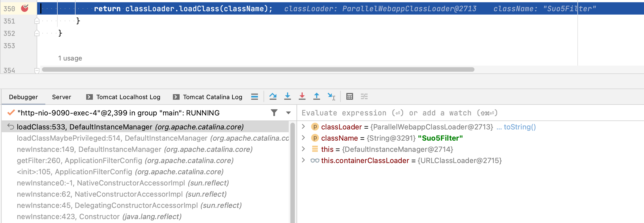Toggle the fold marker on line 354

point(37,71)
